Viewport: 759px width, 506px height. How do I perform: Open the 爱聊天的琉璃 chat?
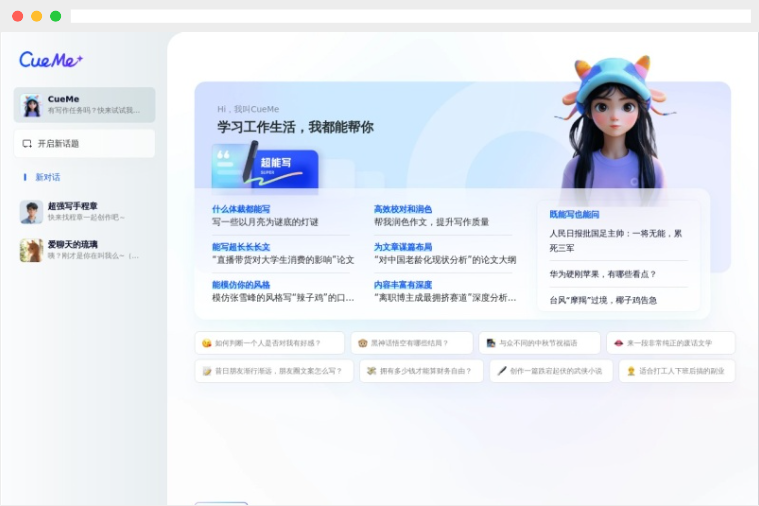click(84, 250)
